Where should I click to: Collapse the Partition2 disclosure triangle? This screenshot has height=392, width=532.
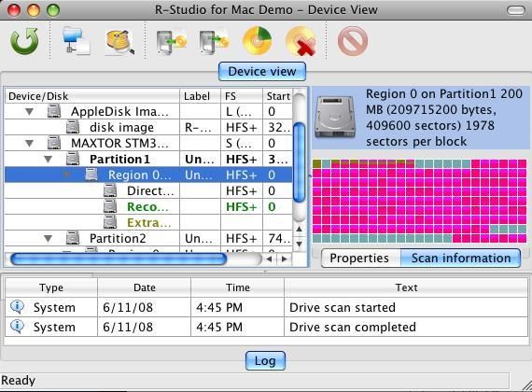click(49, 239)
